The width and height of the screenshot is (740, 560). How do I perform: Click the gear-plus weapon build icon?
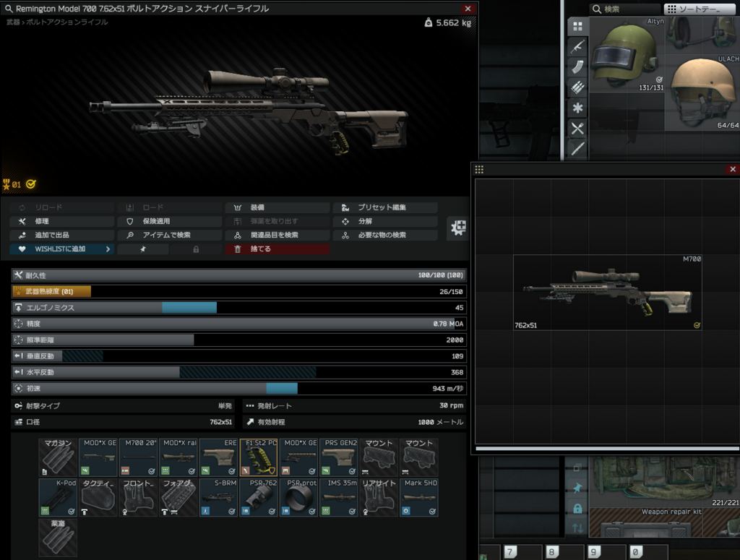tap(457, 228)
